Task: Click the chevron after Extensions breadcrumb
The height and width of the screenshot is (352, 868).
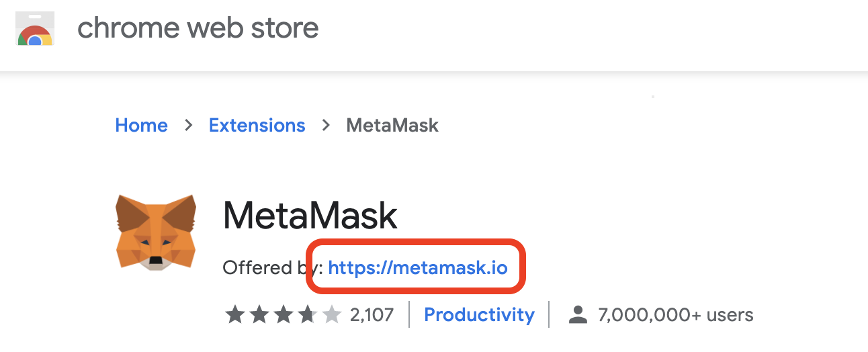Action: click(x=327, y=126)
